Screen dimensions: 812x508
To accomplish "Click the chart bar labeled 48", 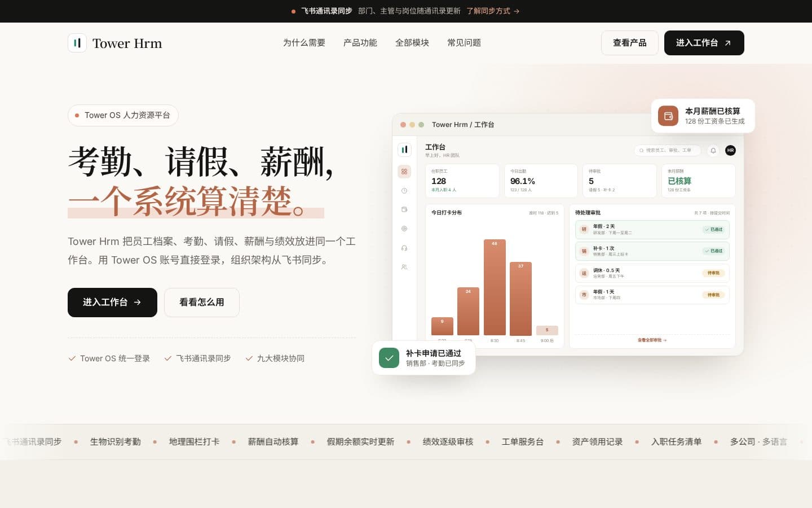I will click(x=495, y=287).
